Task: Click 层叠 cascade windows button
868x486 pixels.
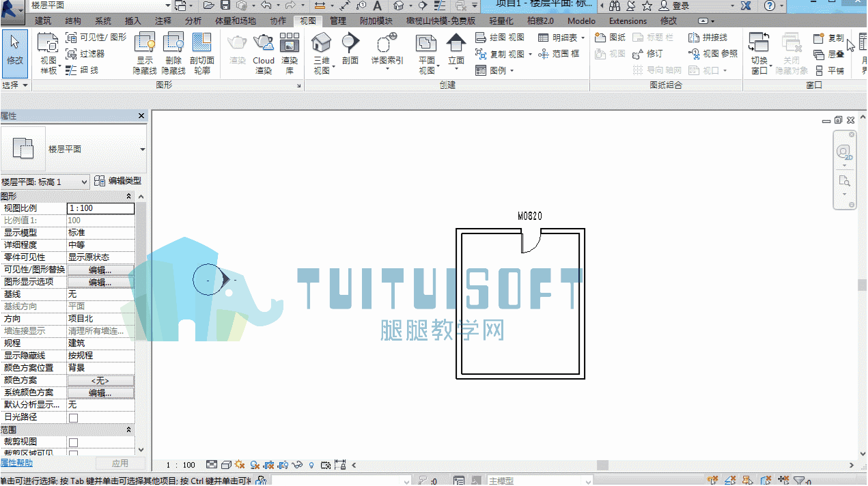Action: pos(830,54)
